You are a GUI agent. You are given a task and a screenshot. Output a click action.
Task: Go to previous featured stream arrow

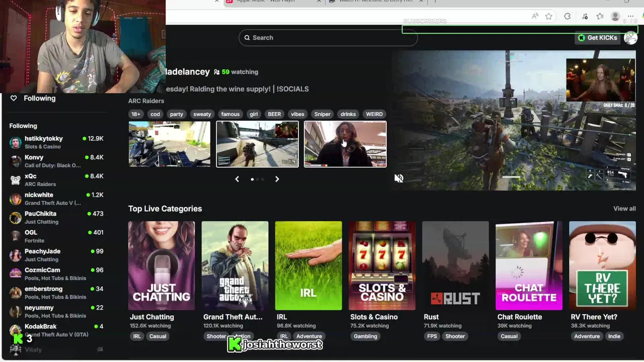237,179
